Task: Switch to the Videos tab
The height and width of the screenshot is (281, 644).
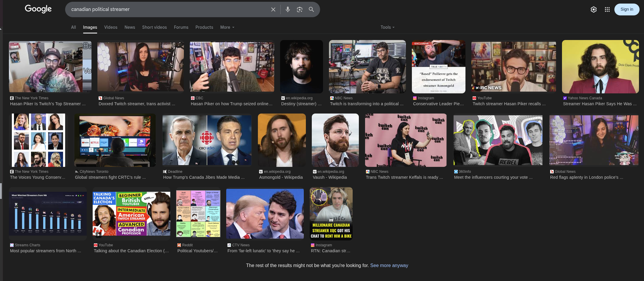Action: pos(111,27)
